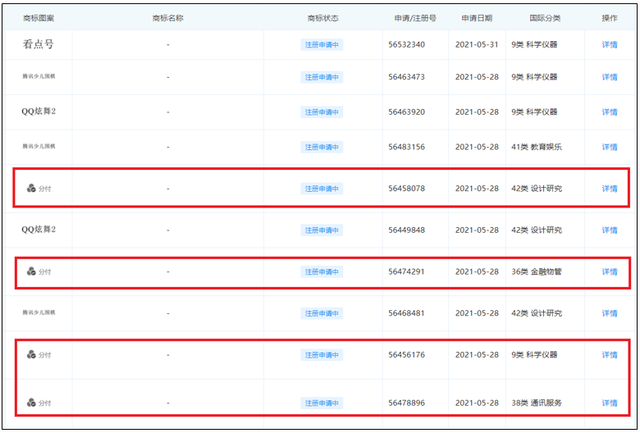Screen dimensions: 640x433
Task: Click 注册申请中 badge for registration 56456176
Action: (x=321, y=355)
